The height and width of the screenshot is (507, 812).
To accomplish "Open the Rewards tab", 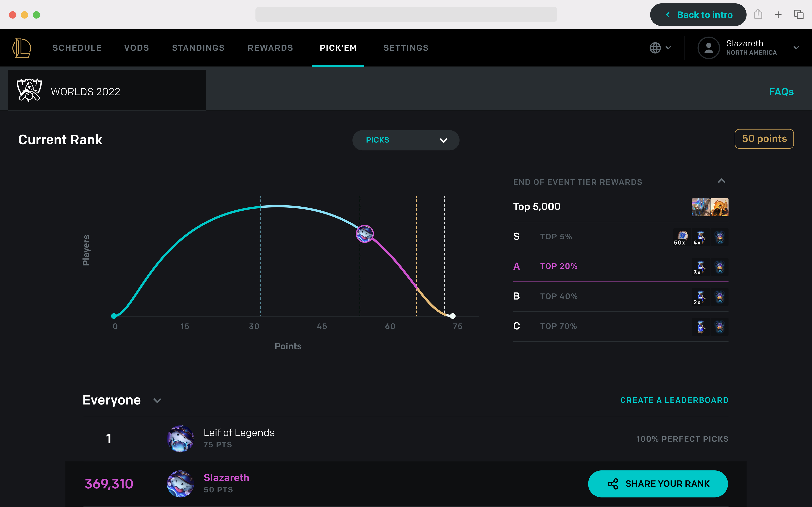I will 270,48.
